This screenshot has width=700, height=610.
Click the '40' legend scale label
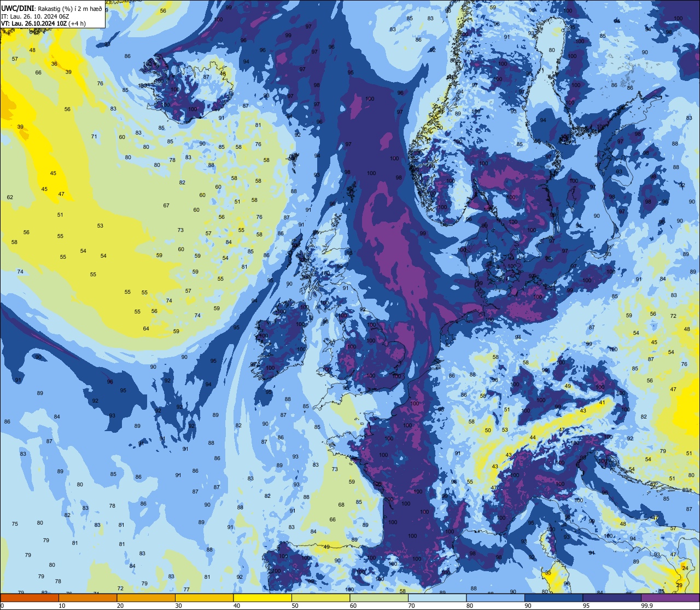point(237,606)
